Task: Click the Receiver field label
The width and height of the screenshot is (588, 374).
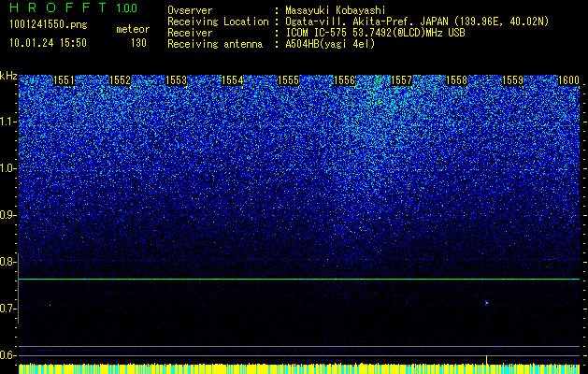Action: tap(190, 33)
